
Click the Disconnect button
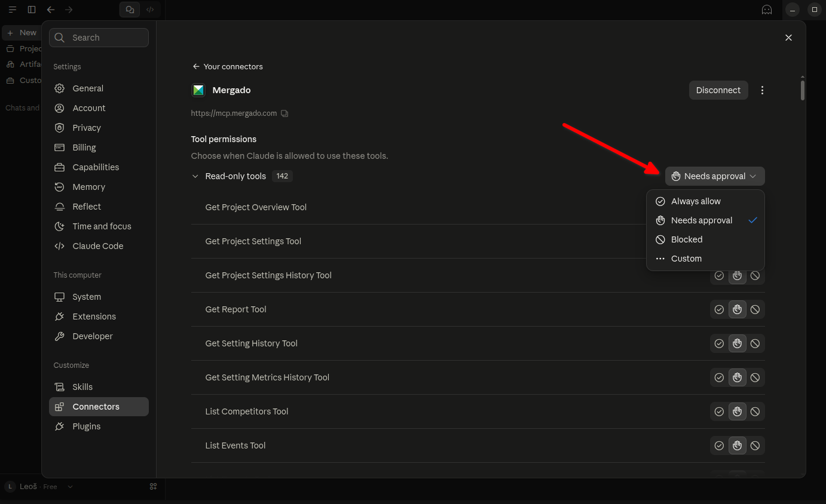tap(718, 90)
